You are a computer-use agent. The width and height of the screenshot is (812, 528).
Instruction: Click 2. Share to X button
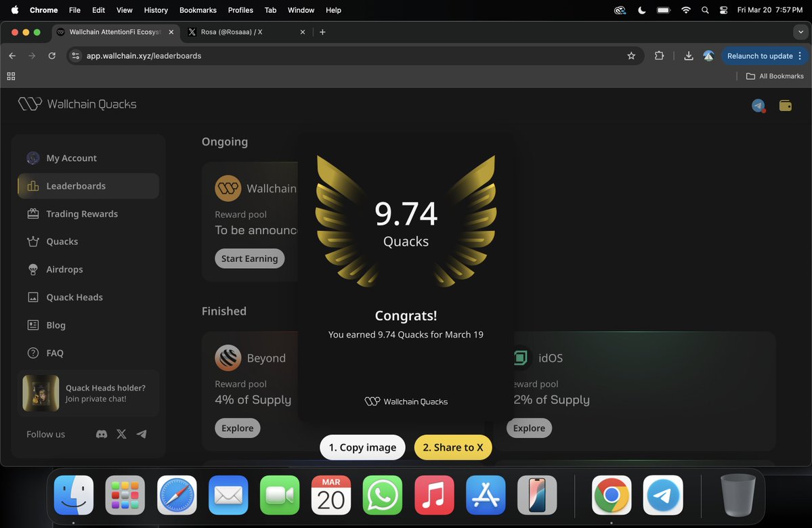click(x=453, y=447)
